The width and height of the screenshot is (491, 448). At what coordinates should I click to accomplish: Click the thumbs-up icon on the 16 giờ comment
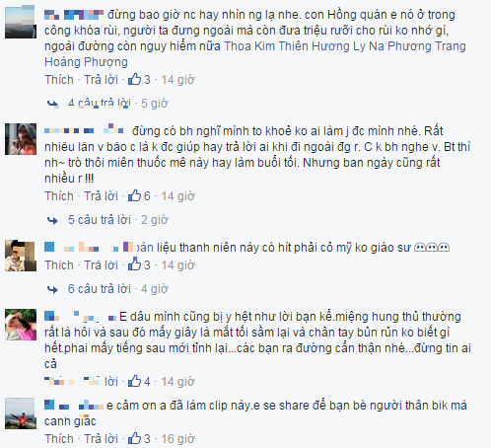pyautogui.click(x=134, y=438)
